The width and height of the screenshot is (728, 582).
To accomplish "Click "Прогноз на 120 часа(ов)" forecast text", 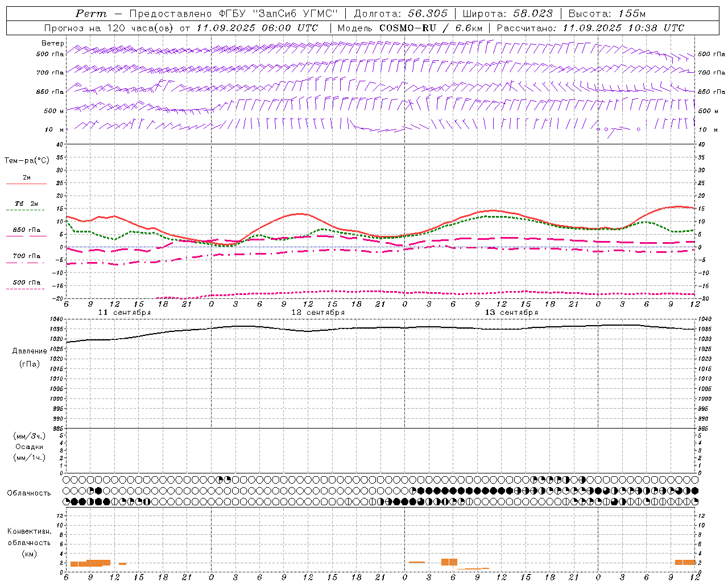I will click(110, 28).
